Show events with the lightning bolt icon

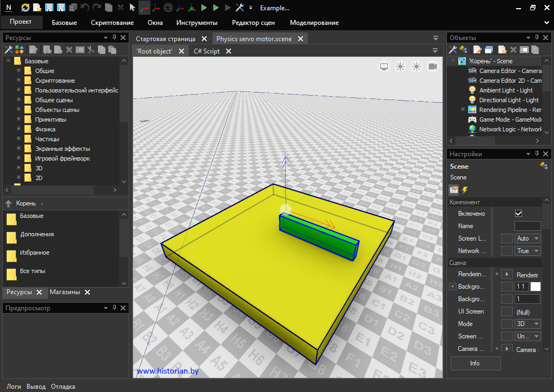(465, 190)
